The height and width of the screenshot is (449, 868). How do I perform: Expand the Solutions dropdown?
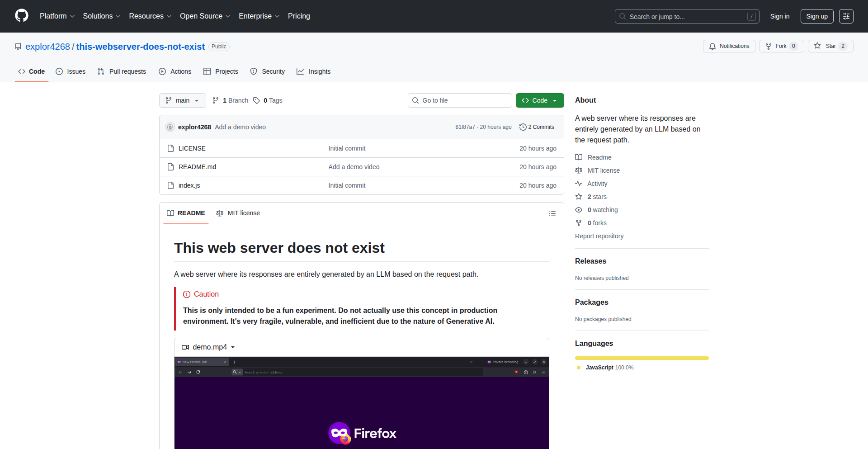click(102, 16)
